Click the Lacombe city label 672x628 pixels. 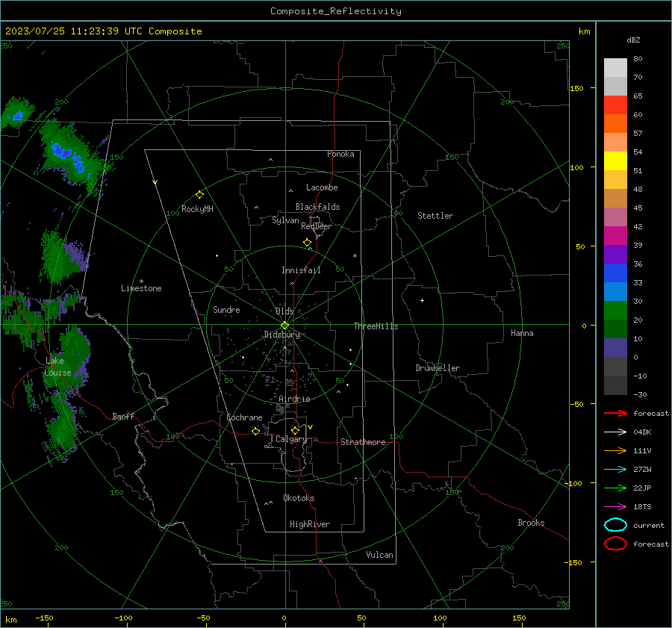[322, 187]
